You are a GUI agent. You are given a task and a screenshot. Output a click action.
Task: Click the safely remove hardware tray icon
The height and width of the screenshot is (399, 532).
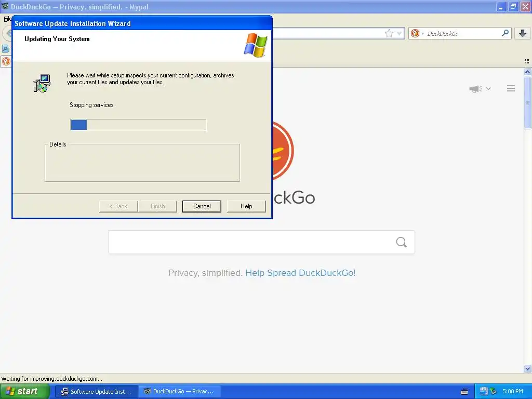pos(494,391)
